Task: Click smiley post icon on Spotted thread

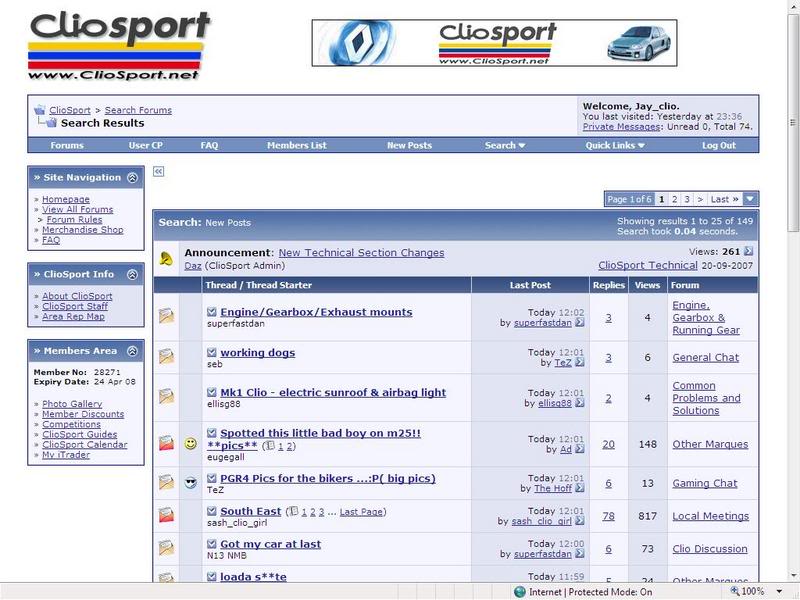Action: pyautogui.click(x=191, y=443)
